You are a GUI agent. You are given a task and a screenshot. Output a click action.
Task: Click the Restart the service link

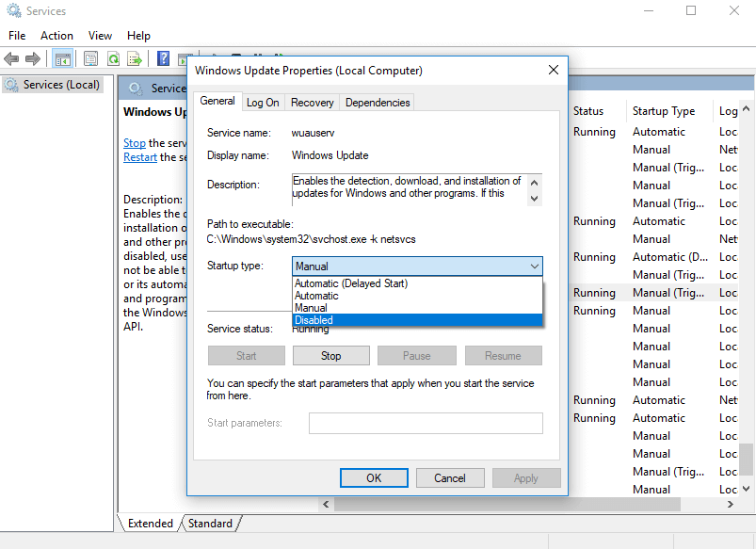click(140, 157)
